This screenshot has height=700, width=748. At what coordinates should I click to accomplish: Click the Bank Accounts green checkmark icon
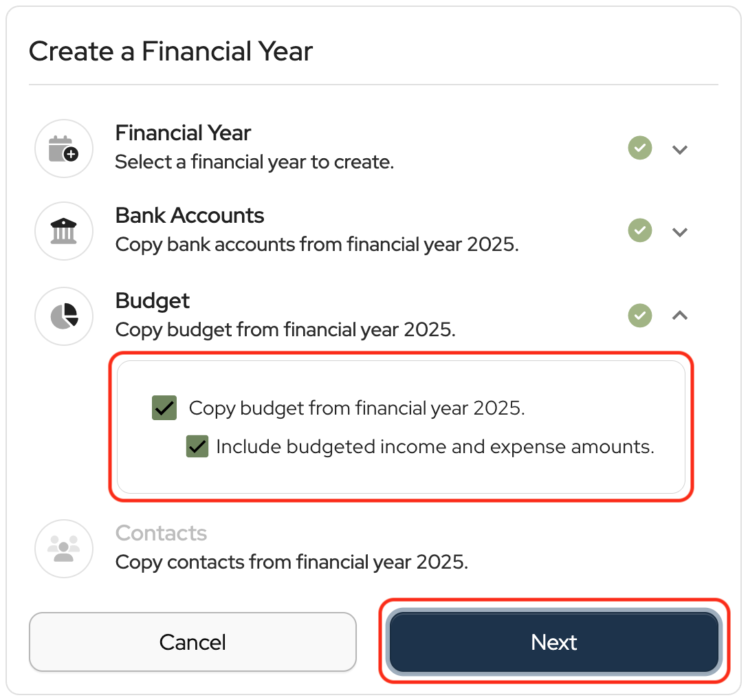(x=640, y=230)
